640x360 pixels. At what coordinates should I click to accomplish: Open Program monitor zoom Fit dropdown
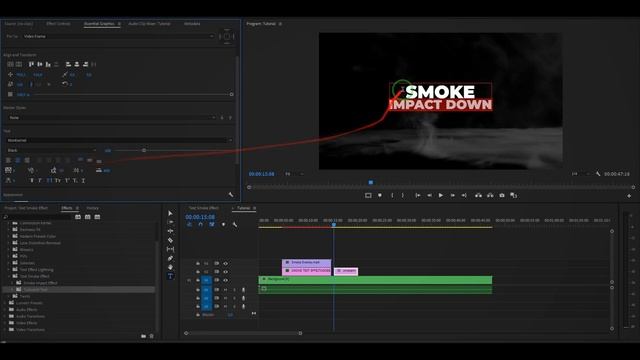tap(294, 174)
